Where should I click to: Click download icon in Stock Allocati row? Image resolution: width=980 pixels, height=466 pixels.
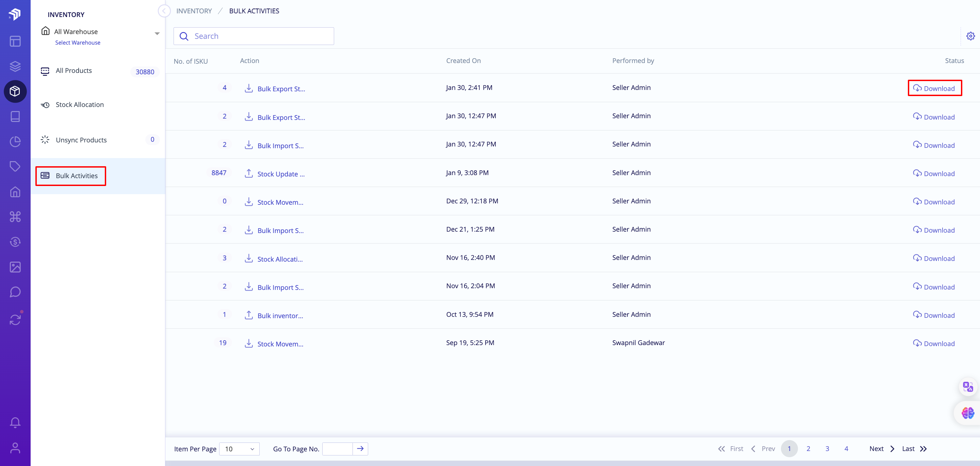click(248, 258)
